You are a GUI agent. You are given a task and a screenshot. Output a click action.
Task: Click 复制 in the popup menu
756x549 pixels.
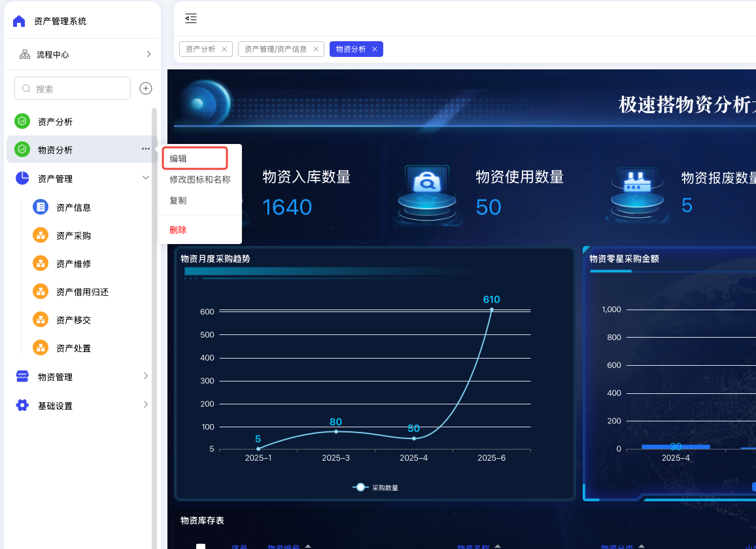tap(178, 200)
